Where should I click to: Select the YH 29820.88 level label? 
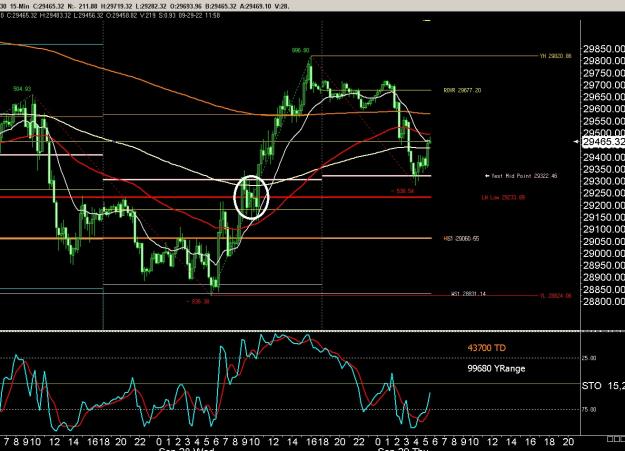(x=556, y=56)
